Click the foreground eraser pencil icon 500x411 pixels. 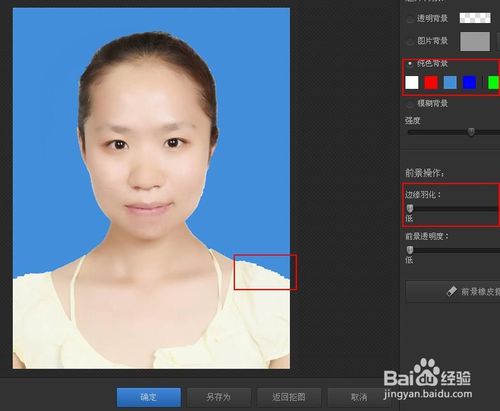(x=451, y=291)
